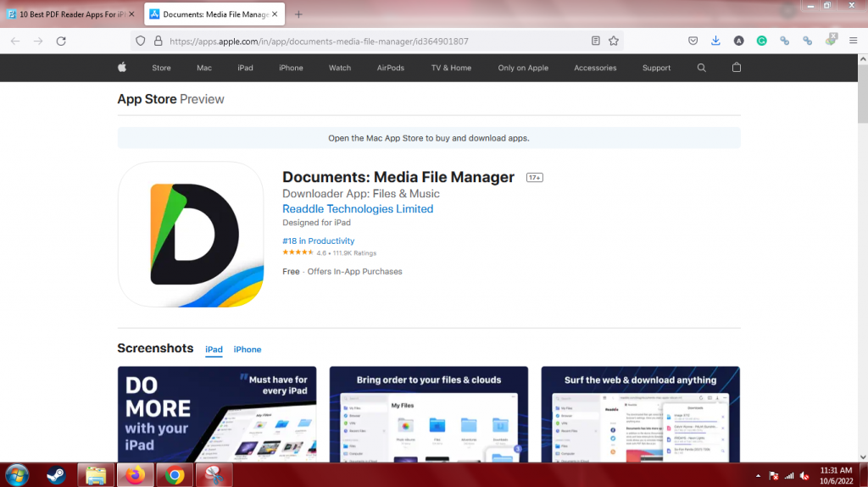The width and height of the screenshot is (868, 487).
Task: Click the tracking protection shield icon
Action: 141,41
